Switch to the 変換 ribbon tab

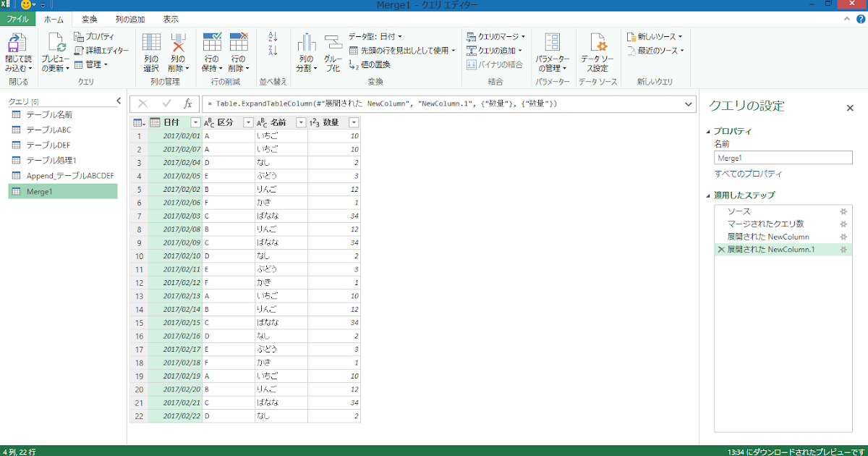click(x=89, y=19)
